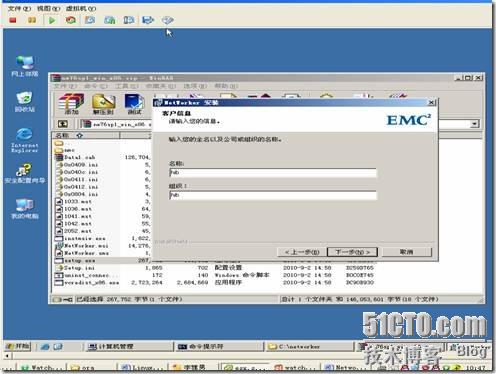Open the WinRAR path dropdown arrow

pyautogui.click(x=475, y=124)
